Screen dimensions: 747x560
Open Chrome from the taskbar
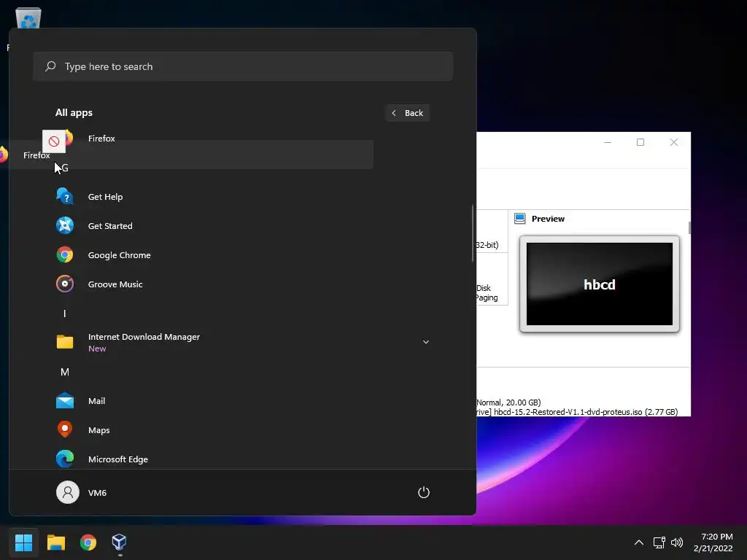point(88,542)
